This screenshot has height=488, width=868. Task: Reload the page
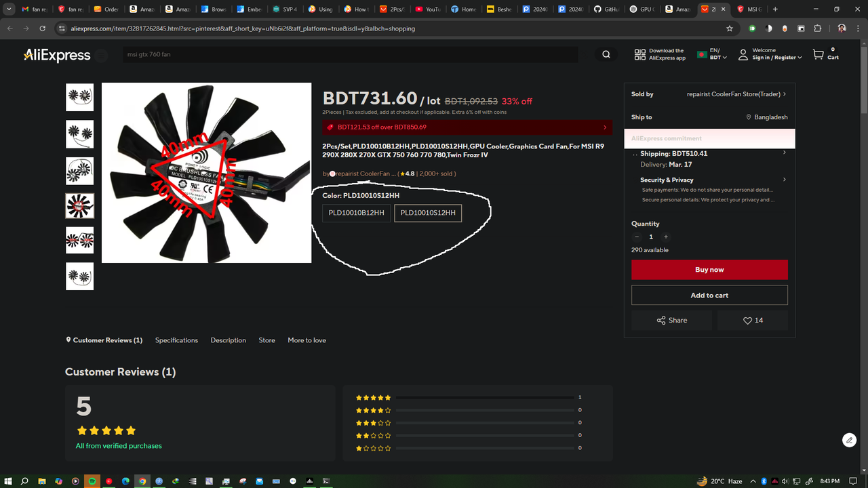point(43,28)
